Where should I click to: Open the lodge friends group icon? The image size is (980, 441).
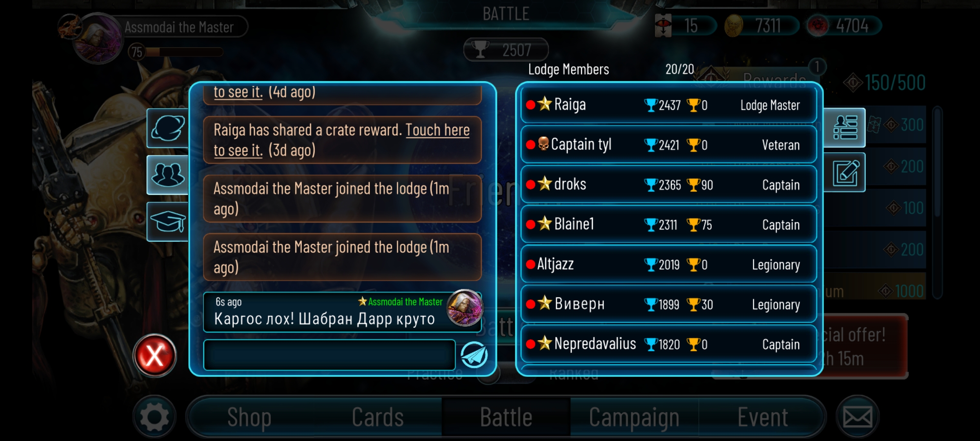coord(168,175)
